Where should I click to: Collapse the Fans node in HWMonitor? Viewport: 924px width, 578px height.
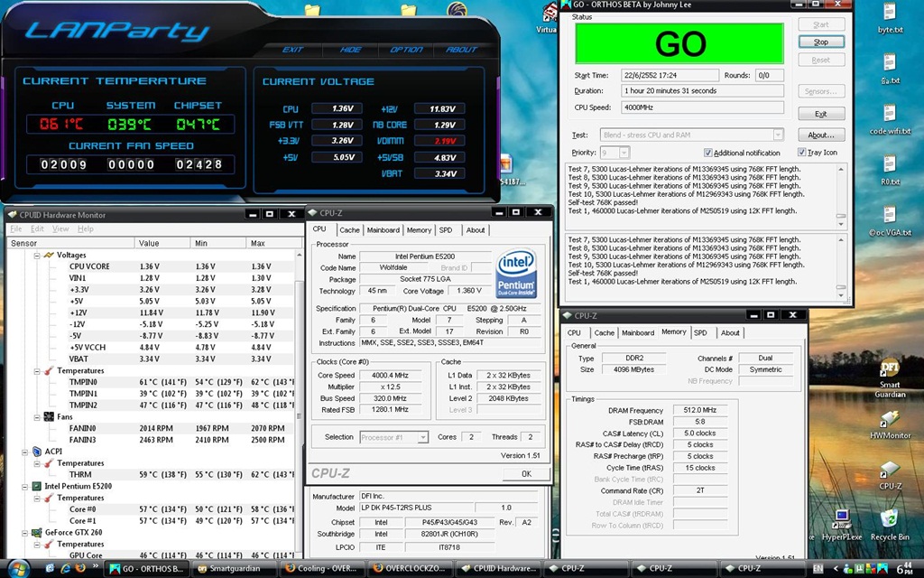[36, 417]
